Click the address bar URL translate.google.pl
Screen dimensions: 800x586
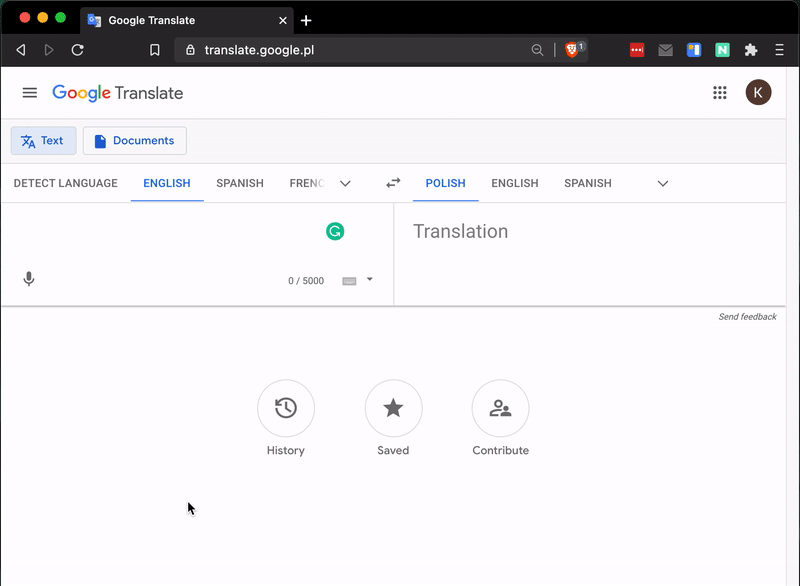click(x=259, y=50)
